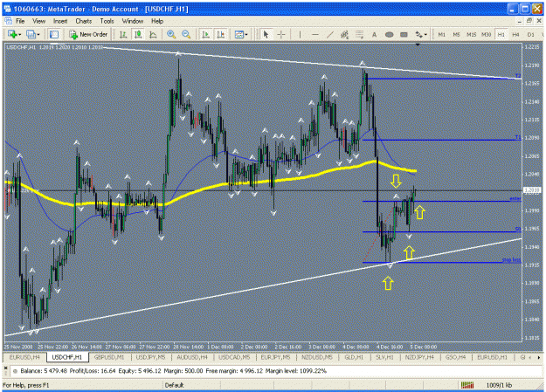Select the USDCHF,H1 chart tab

[x=67, y=357]
